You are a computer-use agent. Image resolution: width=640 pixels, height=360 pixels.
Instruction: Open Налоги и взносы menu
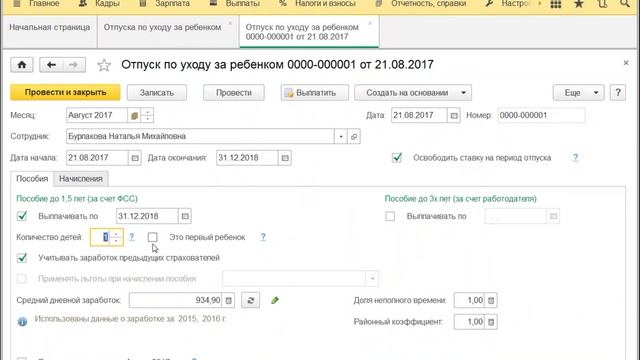[318, 4]
